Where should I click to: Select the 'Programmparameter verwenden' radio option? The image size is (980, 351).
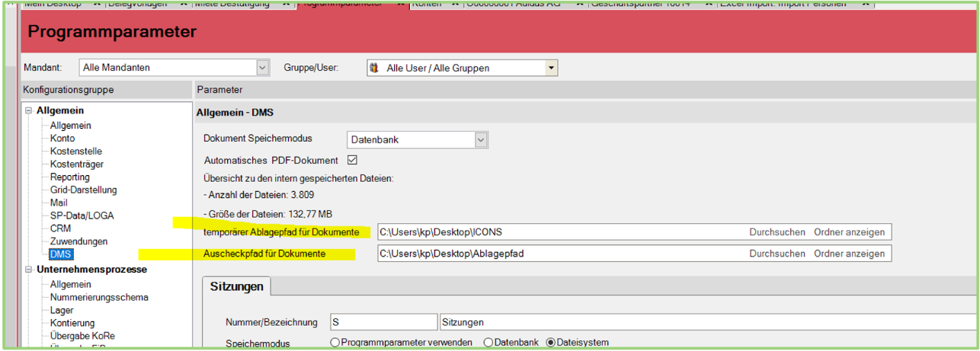tap(335, 343)
